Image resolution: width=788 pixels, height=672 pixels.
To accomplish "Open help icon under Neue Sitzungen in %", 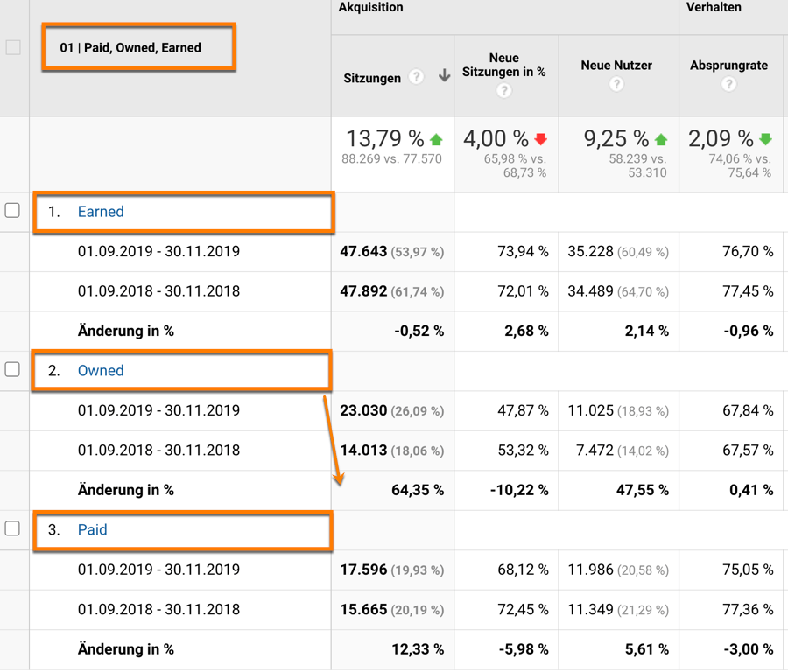I will 503,91.
